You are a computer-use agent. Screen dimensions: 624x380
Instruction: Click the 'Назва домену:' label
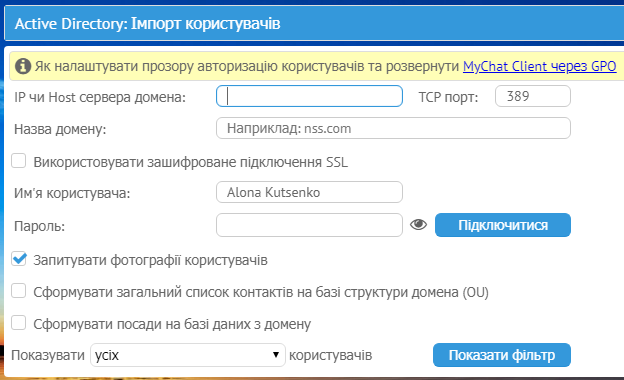coord(60,129)
